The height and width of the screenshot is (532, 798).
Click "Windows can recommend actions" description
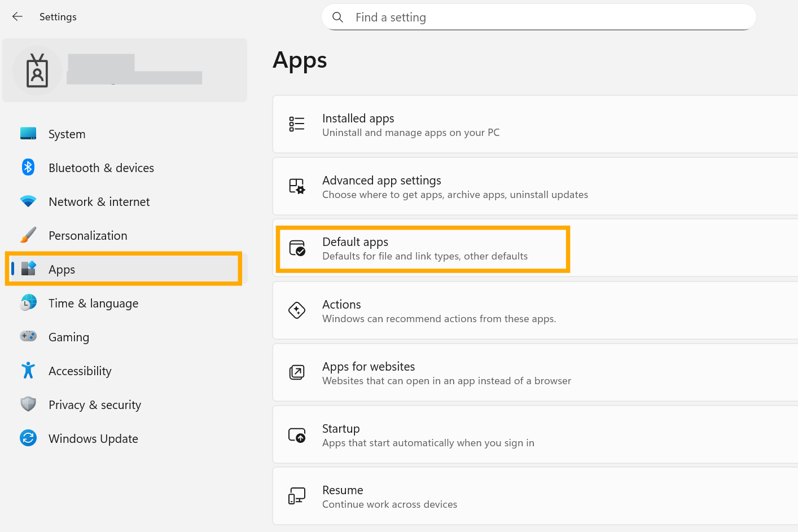click(439, 319)
